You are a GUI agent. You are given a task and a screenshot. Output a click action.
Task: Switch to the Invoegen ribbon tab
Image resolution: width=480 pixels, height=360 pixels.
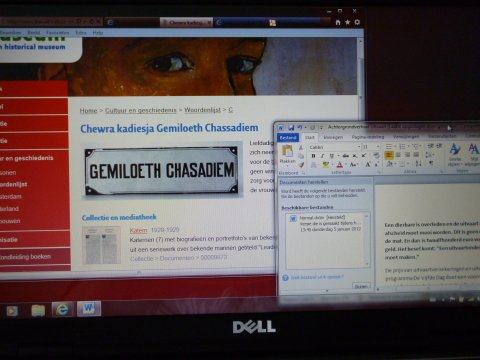tap(333, 137)
